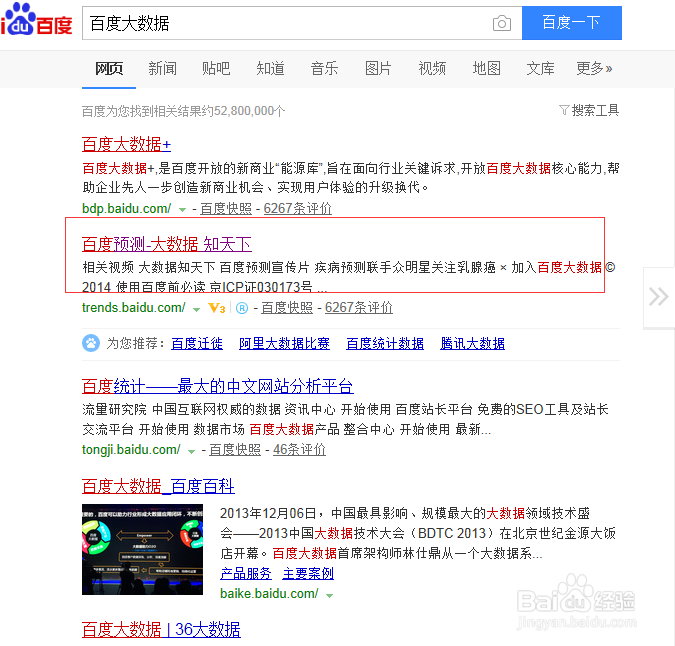Open recommended link 腾讯大数据
Viewport: 675px width, 646px height.
coord(472,343)
